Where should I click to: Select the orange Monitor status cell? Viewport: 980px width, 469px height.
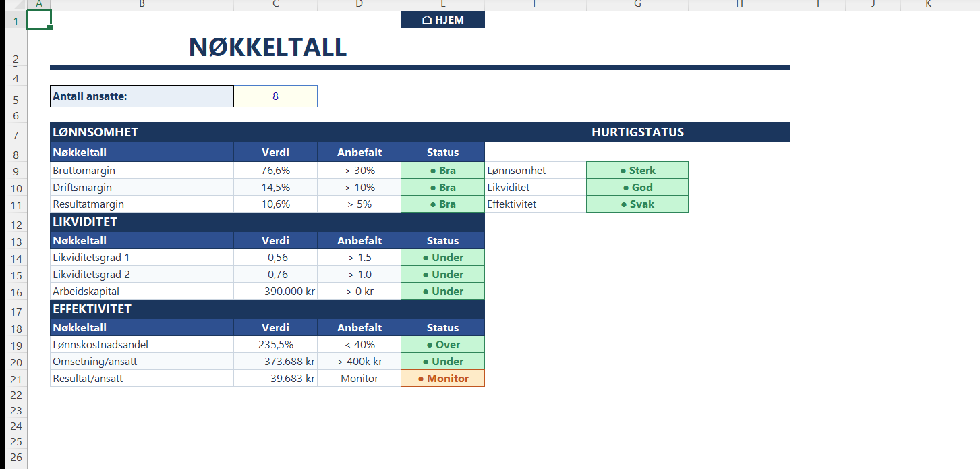coord(442,379)
